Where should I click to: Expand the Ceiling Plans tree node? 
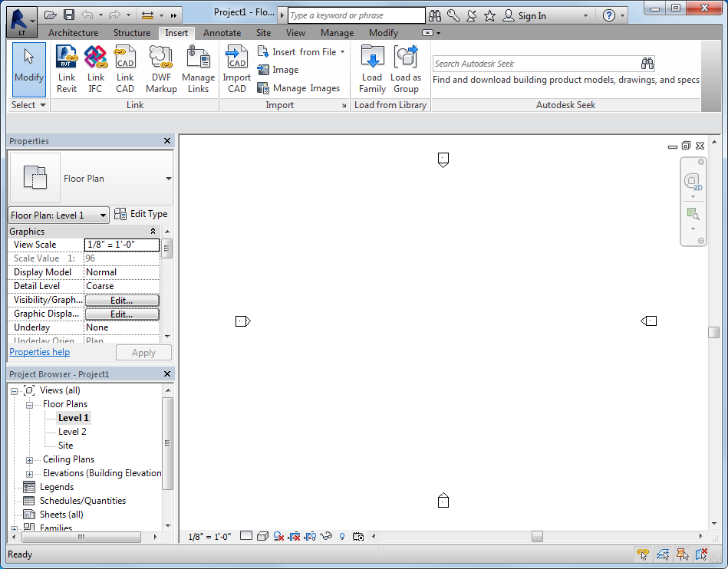[x=29, y=460]
